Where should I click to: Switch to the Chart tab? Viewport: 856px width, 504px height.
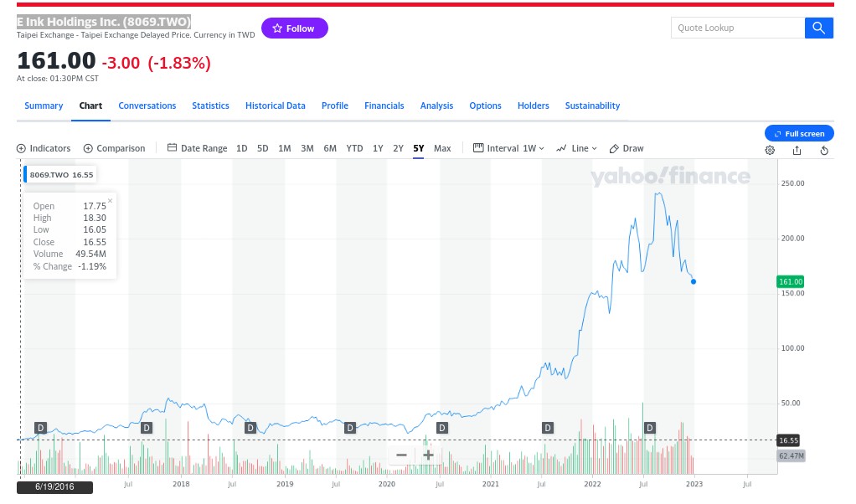click(90, 105)
